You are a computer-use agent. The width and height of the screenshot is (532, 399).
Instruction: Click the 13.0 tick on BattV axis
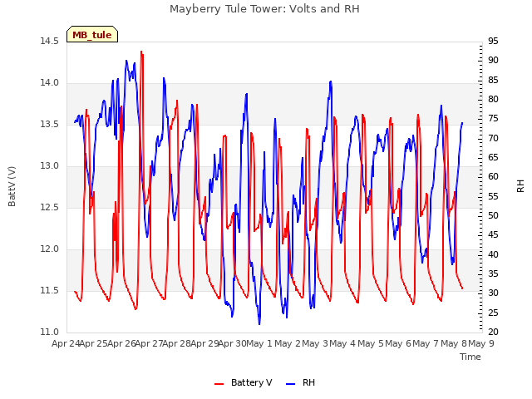click(x=49, y=166)
